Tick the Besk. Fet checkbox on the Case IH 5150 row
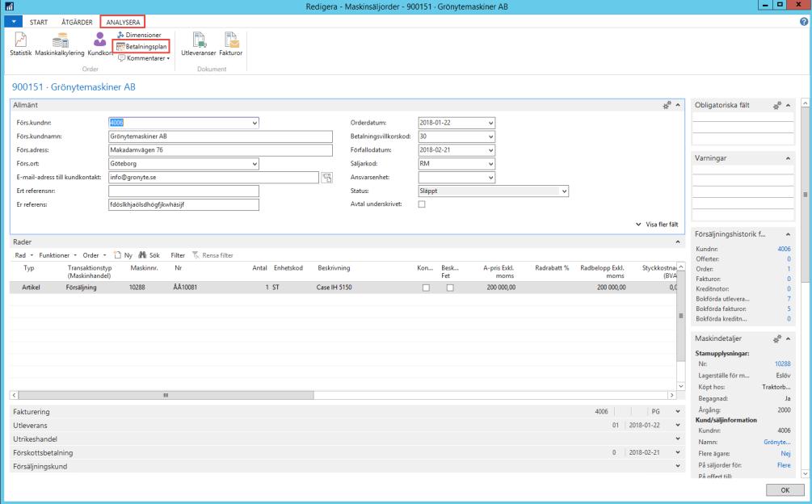 [450, 288]
